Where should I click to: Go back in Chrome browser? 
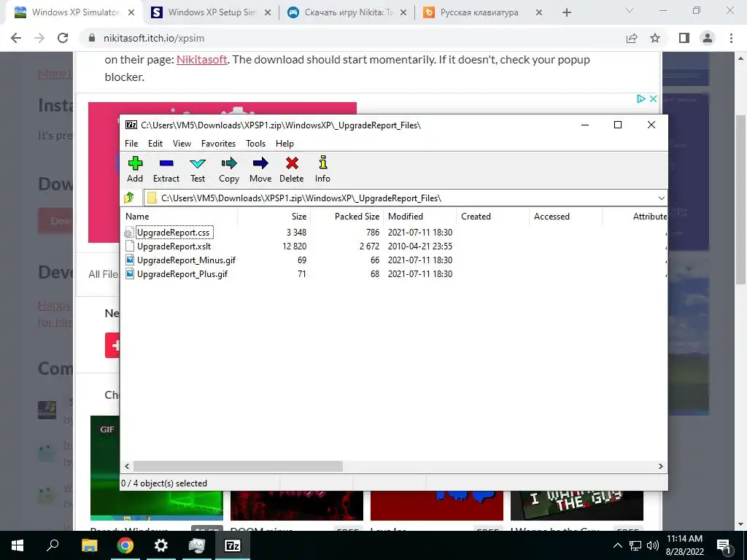coord(16,38)
